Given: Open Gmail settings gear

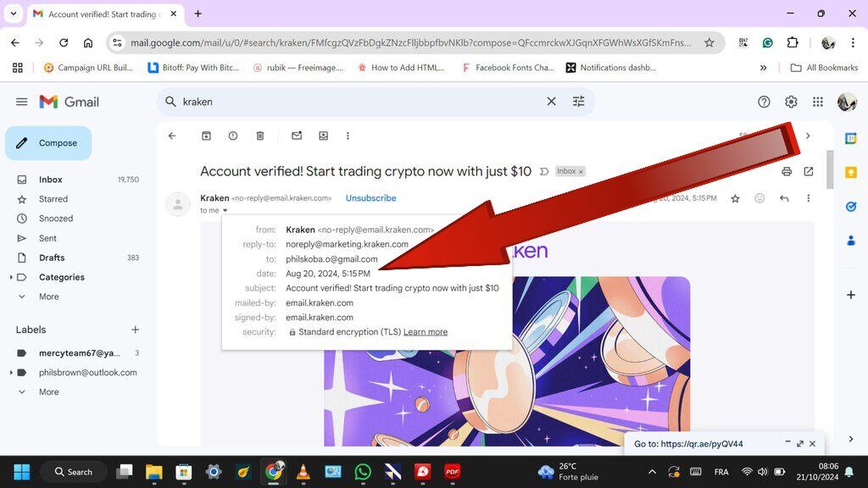Looking at the screenshot, I should point(791,102).
